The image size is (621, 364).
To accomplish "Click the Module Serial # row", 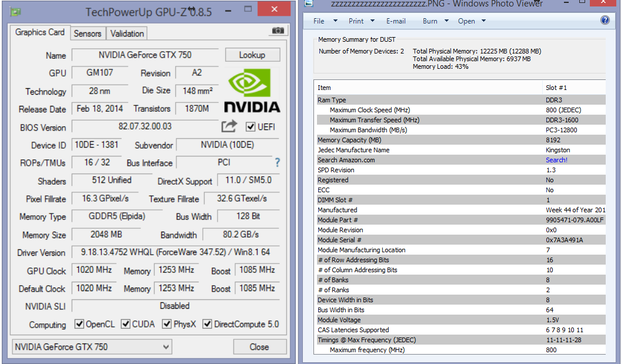I will 461,240.
